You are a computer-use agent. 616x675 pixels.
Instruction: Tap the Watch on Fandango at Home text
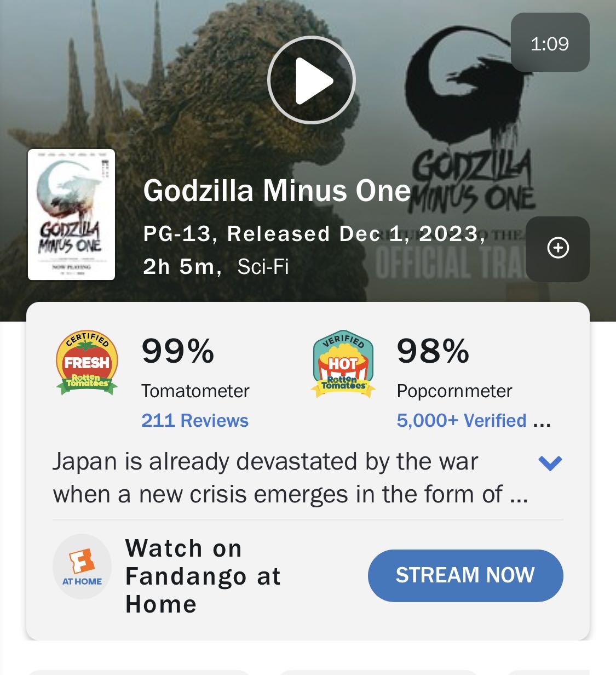pyautogui.click(x=203, y=576)
